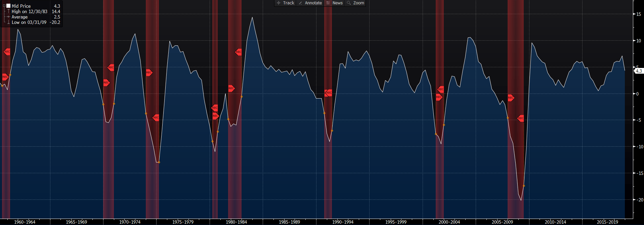Click the topmost REC flag near 1980-1984

239,52
